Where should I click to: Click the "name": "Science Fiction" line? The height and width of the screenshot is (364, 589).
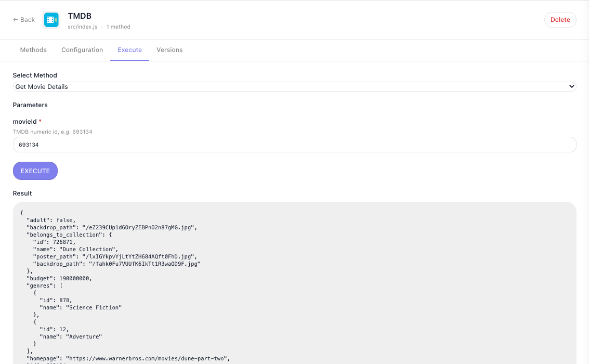click(x=81, y=308)
